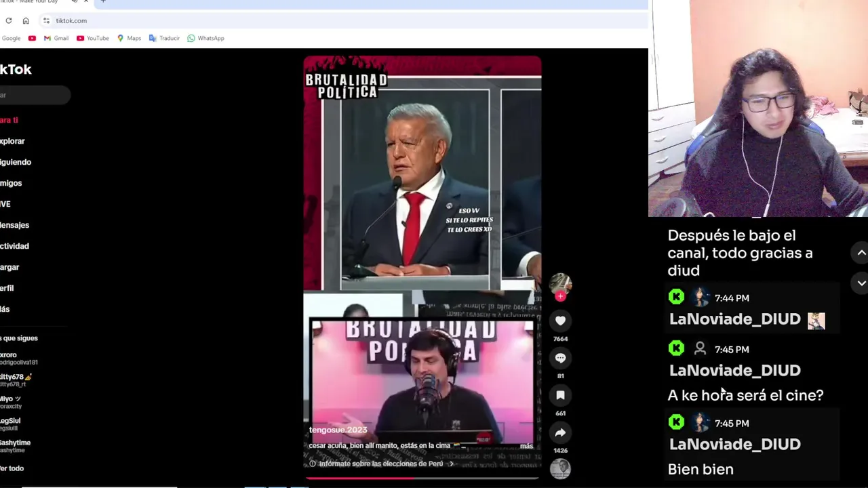Click chat message Bien bien
The image size is (868, 488).
click(x=701, y=469)
